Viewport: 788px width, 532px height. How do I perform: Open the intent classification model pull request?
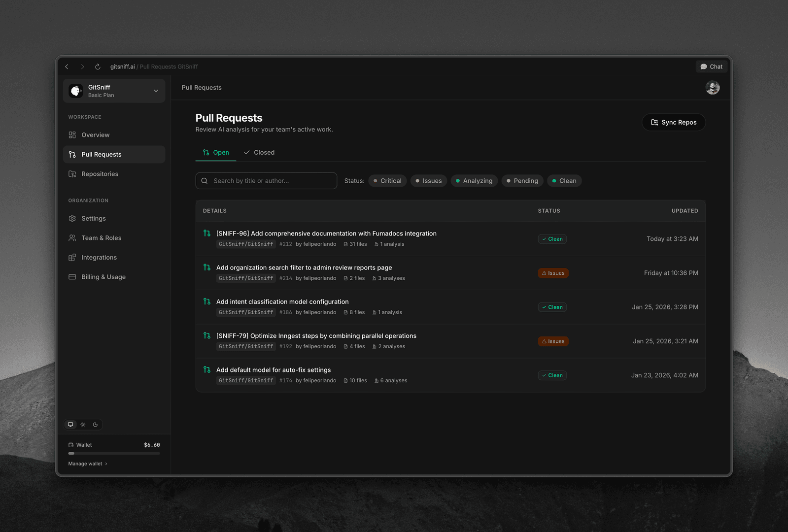pyautogui.click(x=282, y=301)
